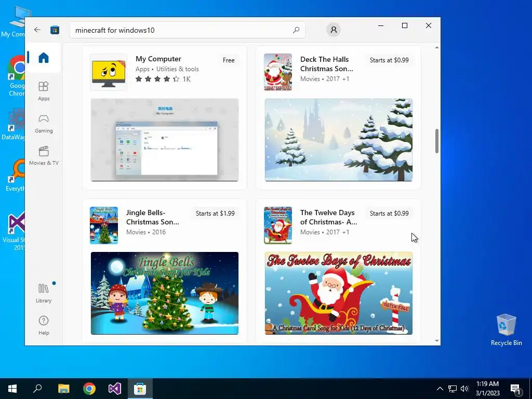Click the scrollbar up arrow

coord(436,47)
